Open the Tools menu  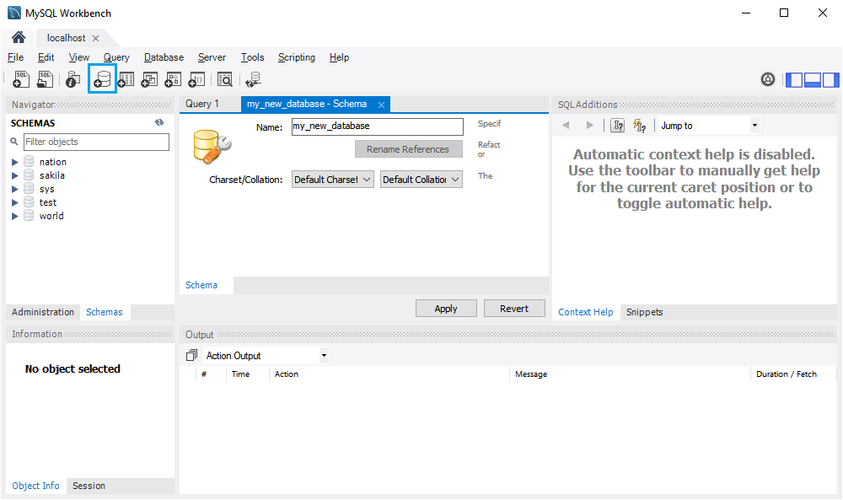coord(252,57)
